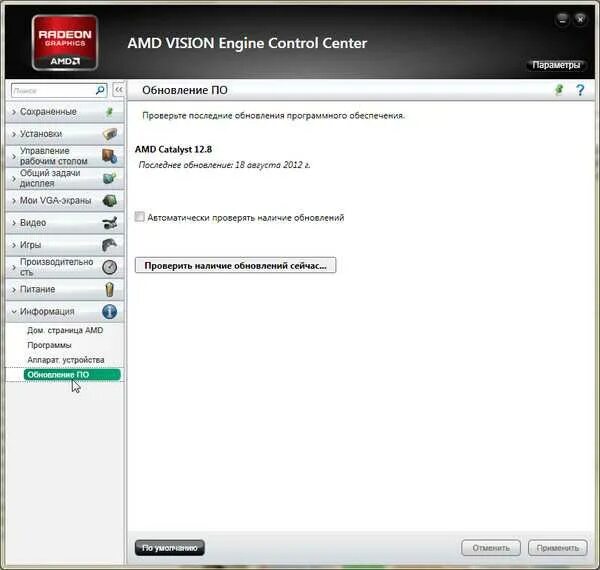Expand the Питание section arrow

pos(14,290)
